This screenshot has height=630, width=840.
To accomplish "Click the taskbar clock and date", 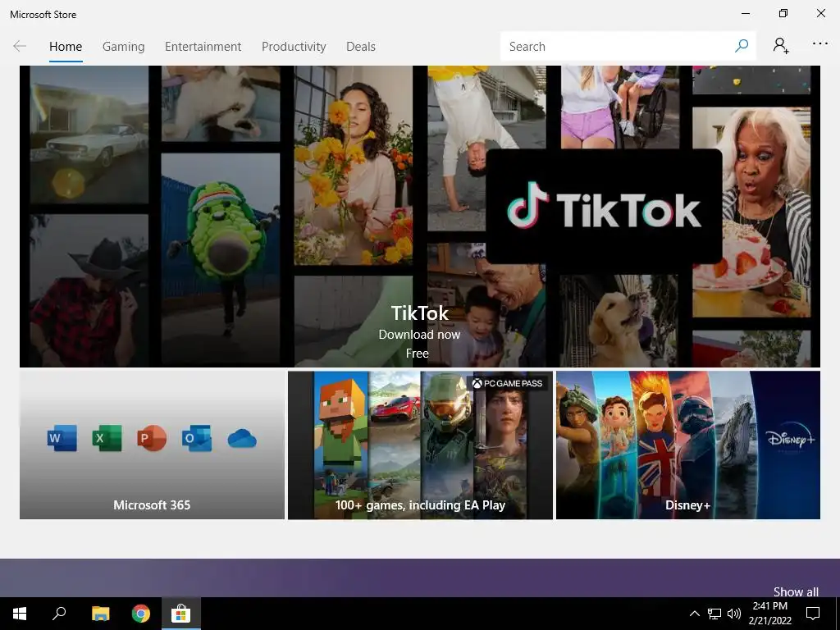I will coord(769,614).
